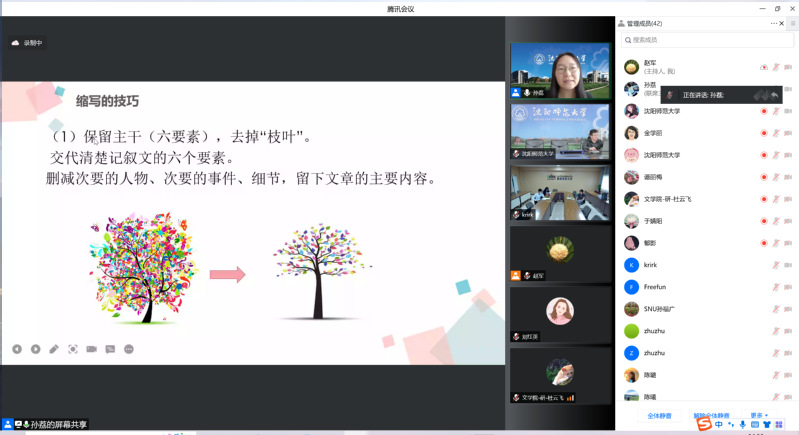Viewport: 799px width, 435px height.
Task: Click the 搜索成员 search members field
Action: pyautogui.click(x=707, y=40)
